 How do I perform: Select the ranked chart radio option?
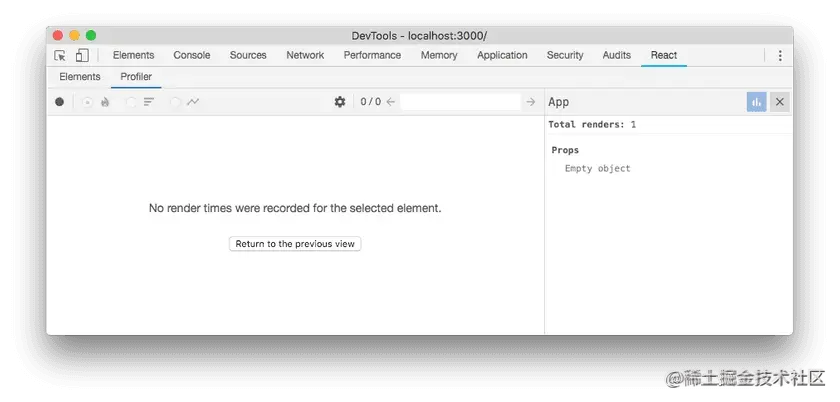(131, 102)
